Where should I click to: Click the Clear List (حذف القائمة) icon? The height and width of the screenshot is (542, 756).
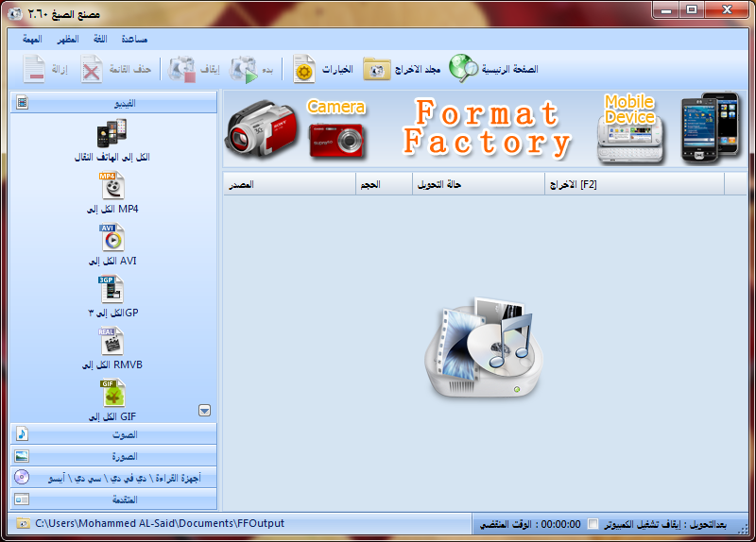(92, 69)
